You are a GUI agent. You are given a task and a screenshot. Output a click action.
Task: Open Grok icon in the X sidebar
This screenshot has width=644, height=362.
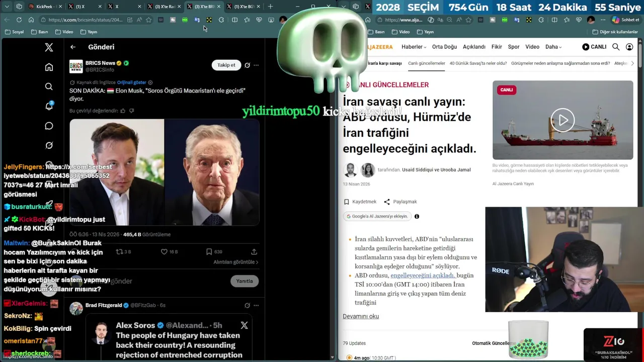[x=49, y=145]
